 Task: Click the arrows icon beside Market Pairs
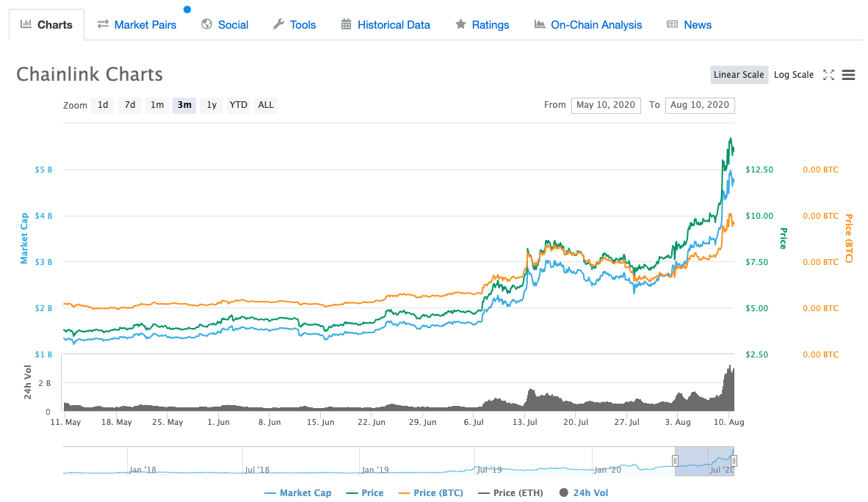click(103, 23)
